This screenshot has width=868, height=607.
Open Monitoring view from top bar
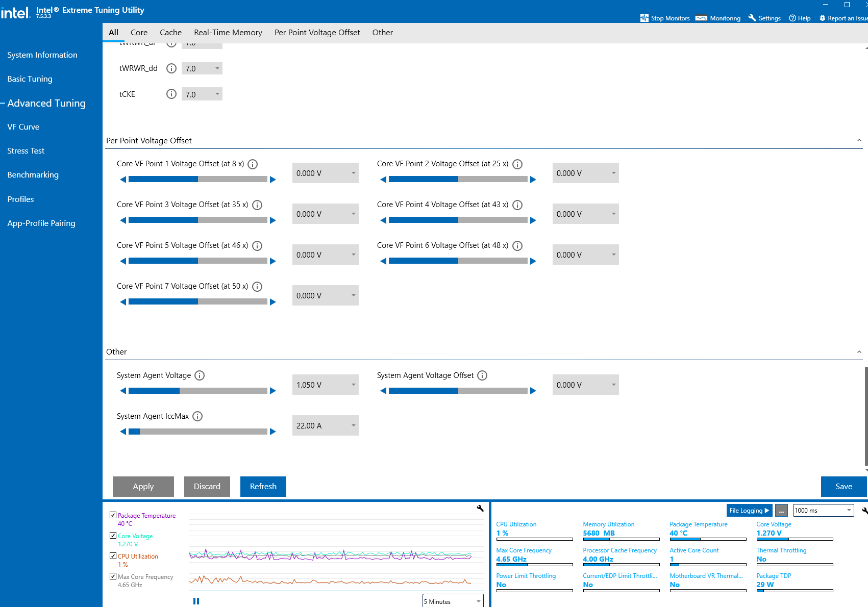coord(718,18)
